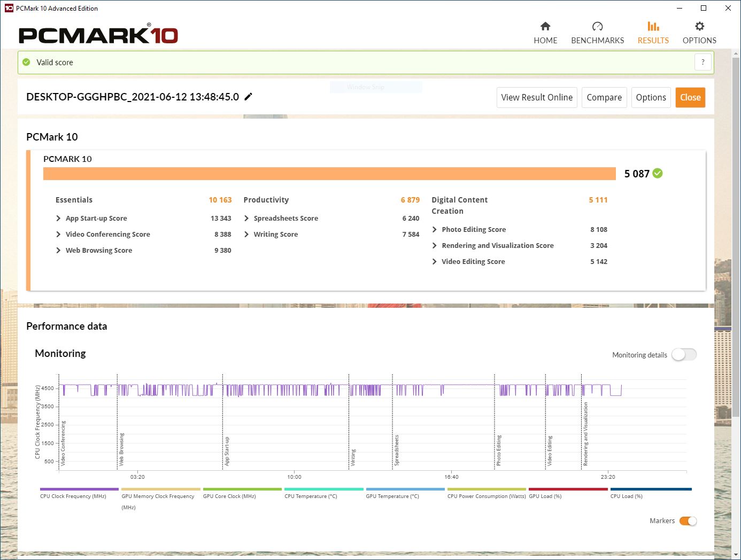741x560 pixels.
Task: Click the overall score 5 087
Action: point(637,174)
